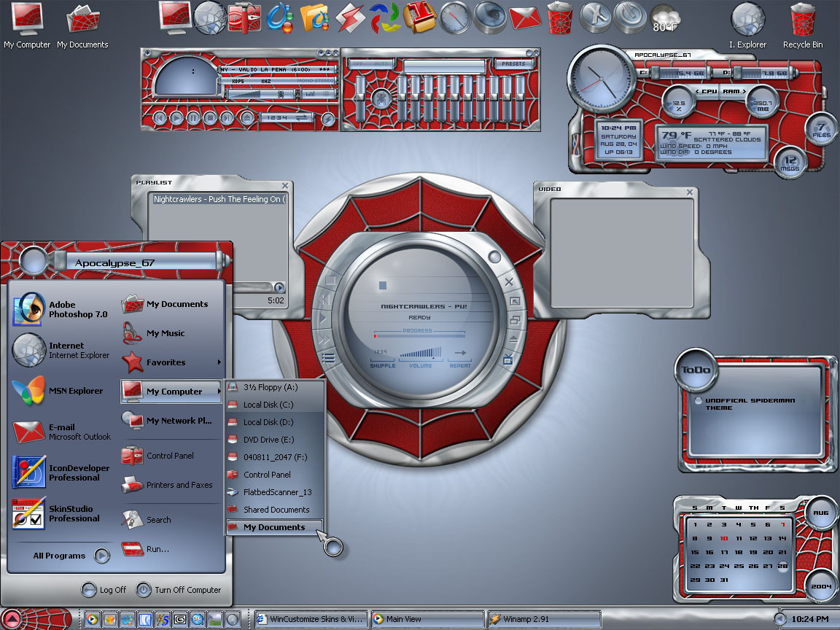Viewport: 840px width, 630px height.
Task: Pause playback in Winamp main window
Action: 193,117
